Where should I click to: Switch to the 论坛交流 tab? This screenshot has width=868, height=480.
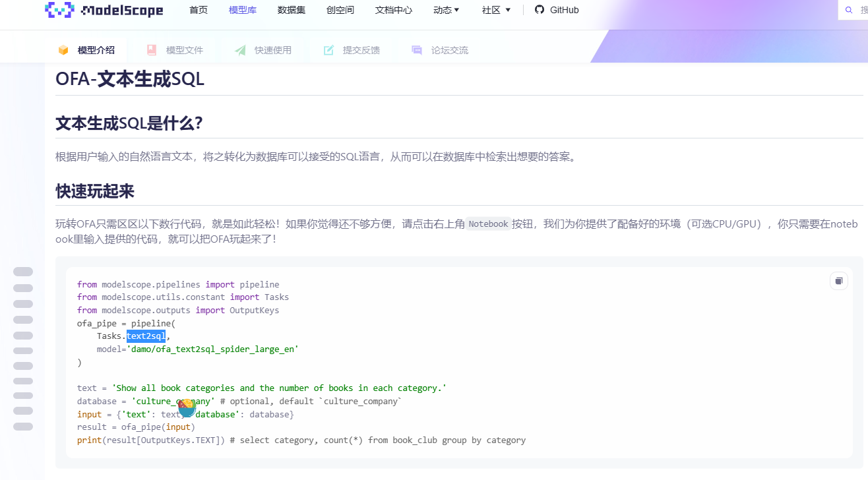click(441, 50)
